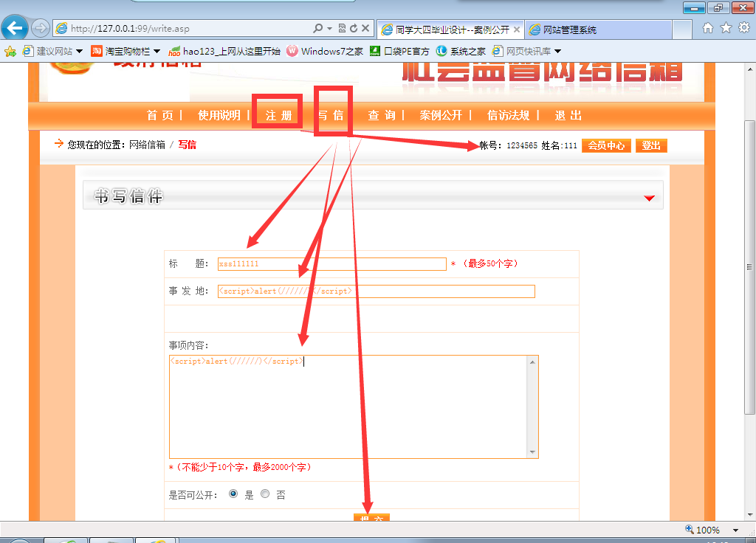Open Favorites star icon in toolbar
Viewport: 756px width, 543px height.
point(726,28)
